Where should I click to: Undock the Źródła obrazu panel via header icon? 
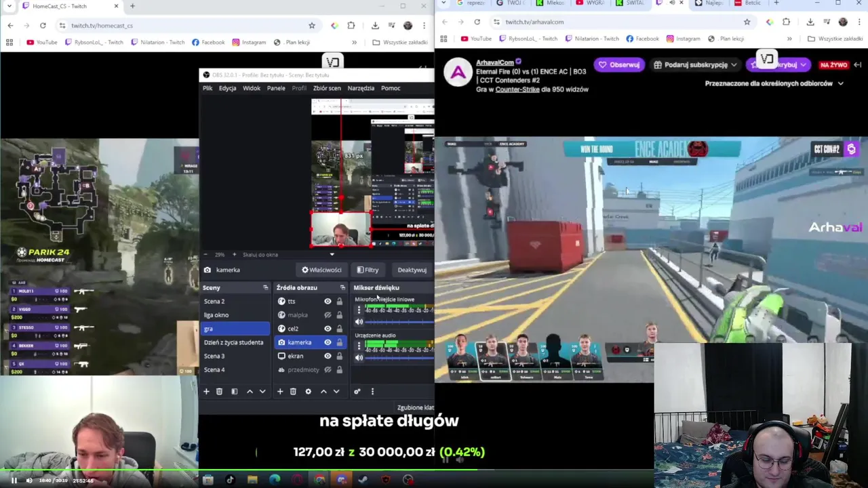[x=342, y=287]
